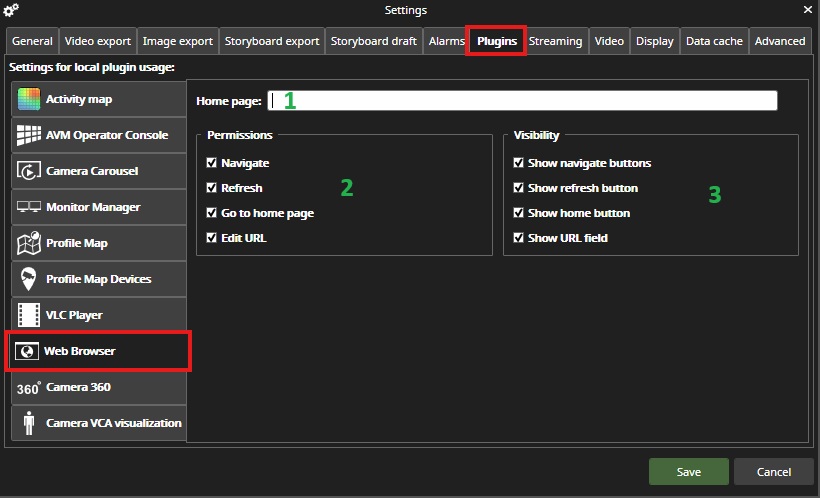Uncheck Show navigate buttons
Screen dimensions: 820x498
(x=518, y=163)
